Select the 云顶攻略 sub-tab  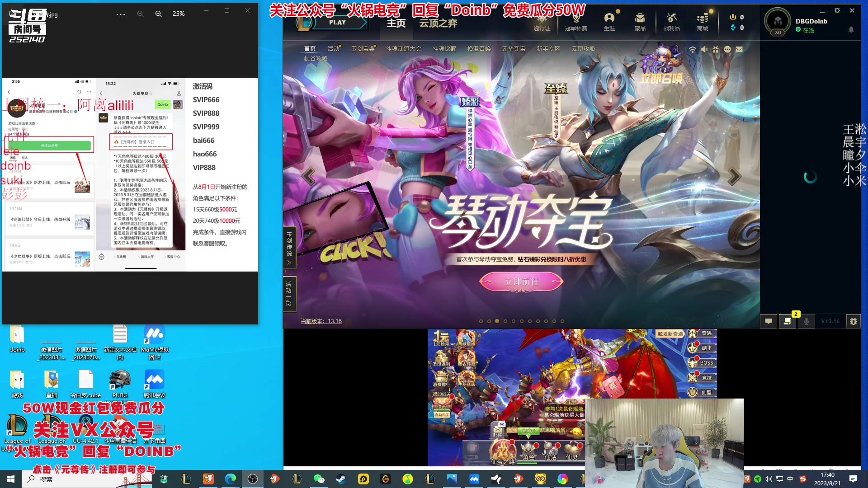tap(583, 48)
